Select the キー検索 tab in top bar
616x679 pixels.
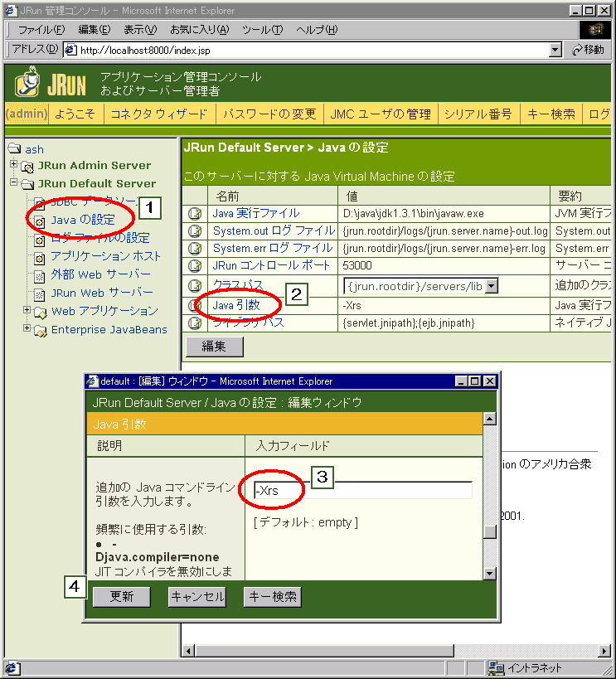coord(551,114)
